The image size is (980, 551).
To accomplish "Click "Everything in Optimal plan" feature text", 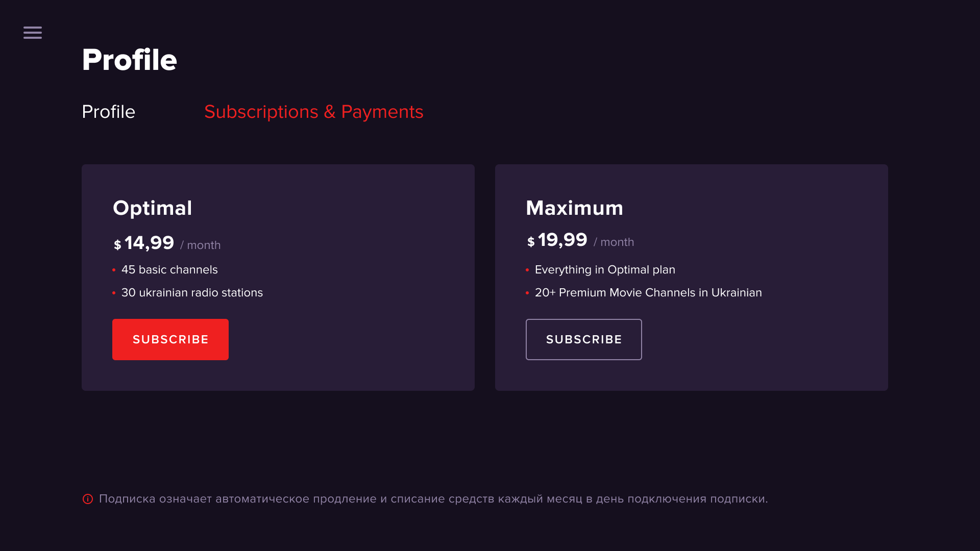I will pos(605,270).
